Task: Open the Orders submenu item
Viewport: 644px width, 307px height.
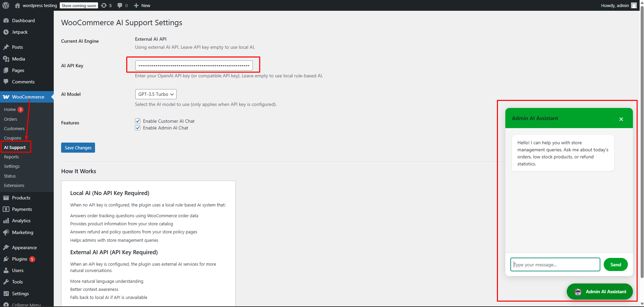Action: coord(10,119)
